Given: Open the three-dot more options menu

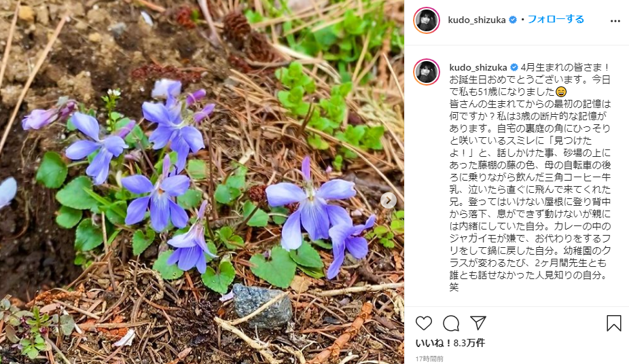Looking at the screenshot, I should click(x=615, y=21).
